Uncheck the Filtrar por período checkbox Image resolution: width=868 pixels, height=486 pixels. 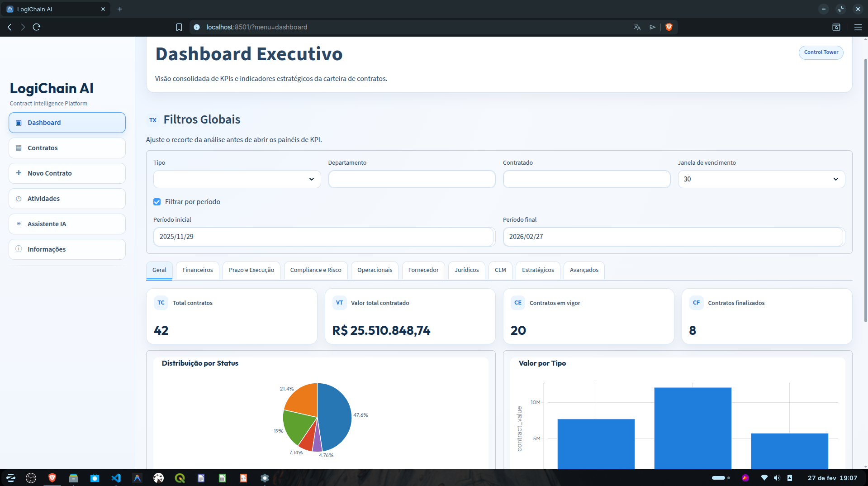click(x=157, y=202)
